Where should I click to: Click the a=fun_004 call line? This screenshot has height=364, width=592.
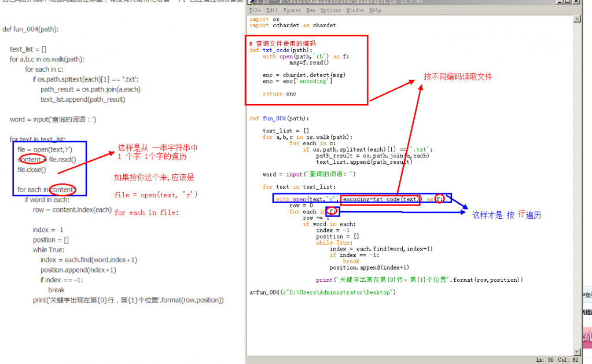(x=322, y=292)
